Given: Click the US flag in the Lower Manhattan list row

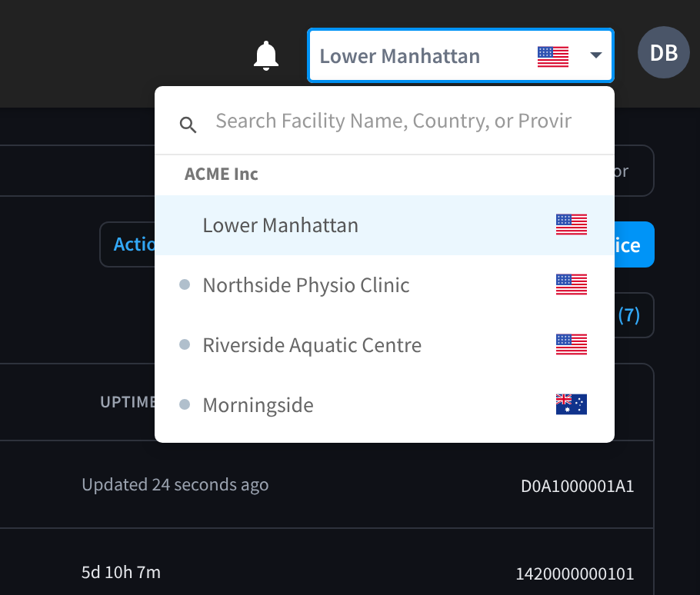Looking at the screenshot, I should click(x=572, y=224).
